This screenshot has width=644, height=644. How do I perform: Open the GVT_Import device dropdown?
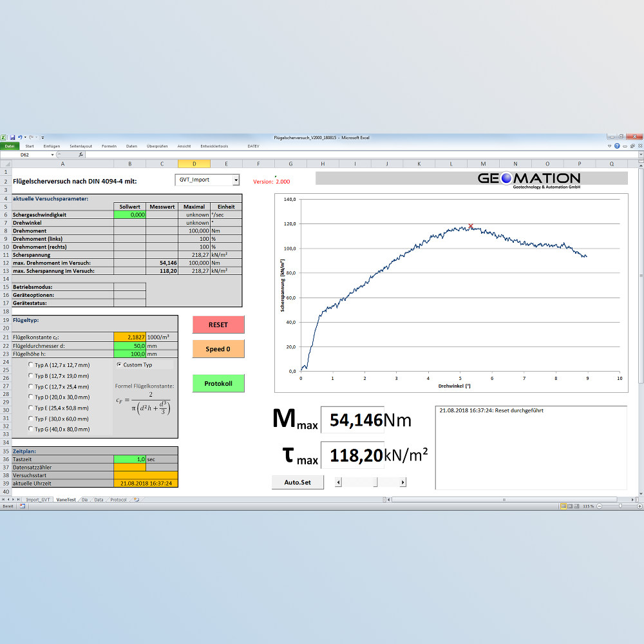pos(236,180)
